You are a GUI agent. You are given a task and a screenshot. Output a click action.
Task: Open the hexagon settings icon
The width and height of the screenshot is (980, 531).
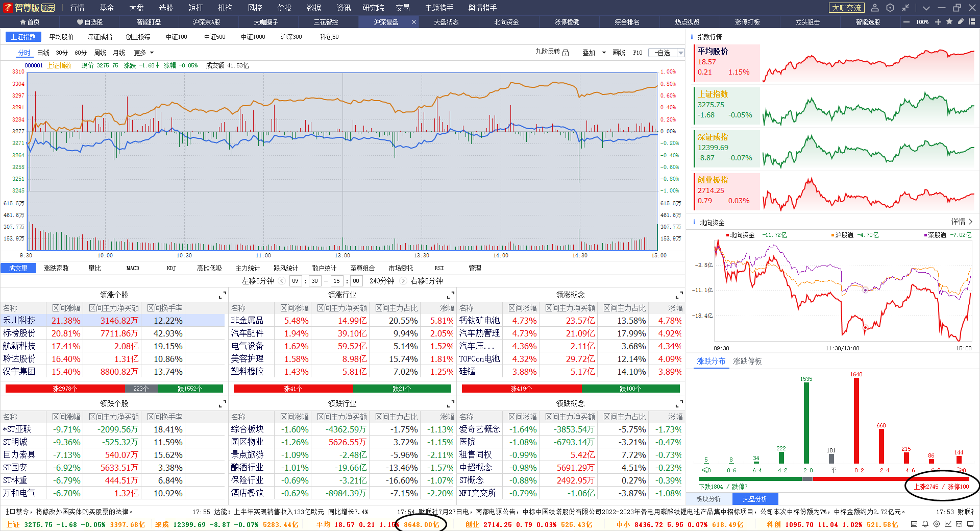tap(890, 8)
